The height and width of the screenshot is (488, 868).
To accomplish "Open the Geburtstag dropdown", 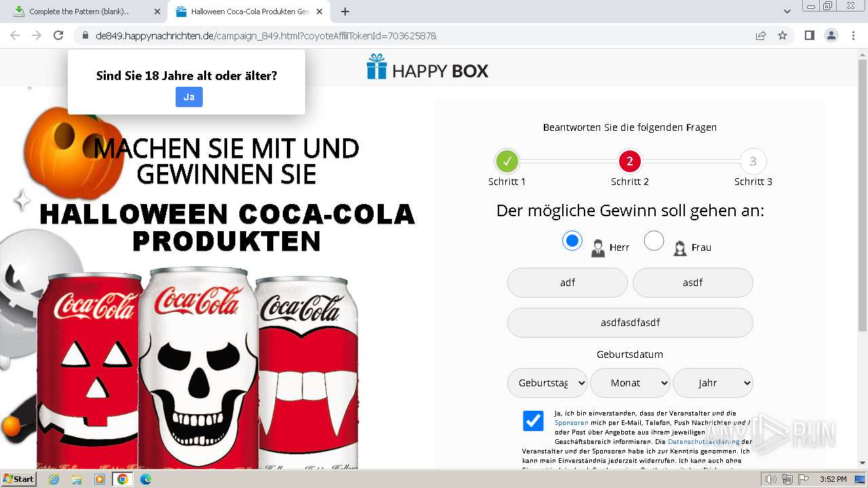I will (x=547, y=383).
